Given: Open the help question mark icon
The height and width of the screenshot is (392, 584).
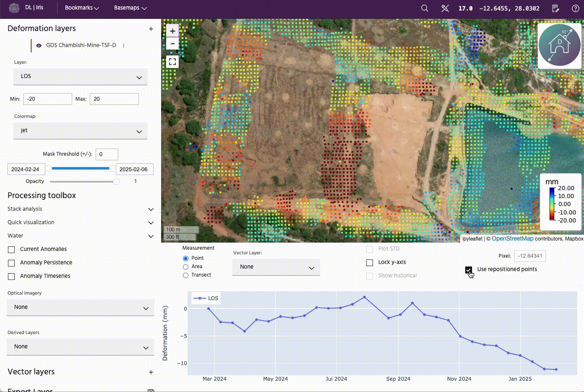Looking at the screenshot, I should pos(576,8).
